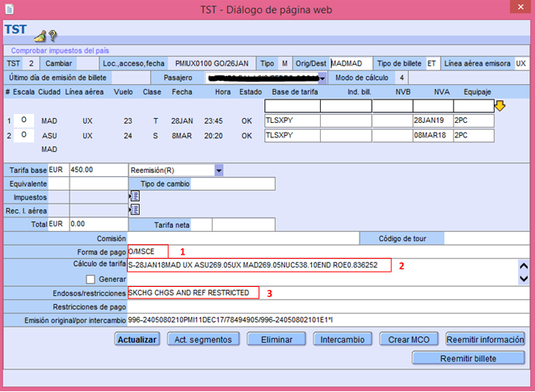Click the yellow down arrow beside Equipaje
The height and width of the screenshot is (392, 535).
pyautogui.click(x=499, y=106)
